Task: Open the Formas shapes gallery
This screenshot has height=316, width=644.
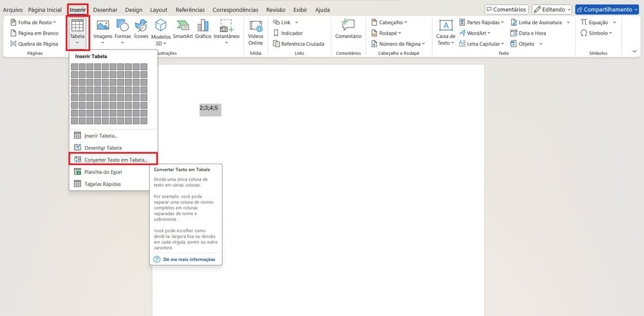Action: 122,32
